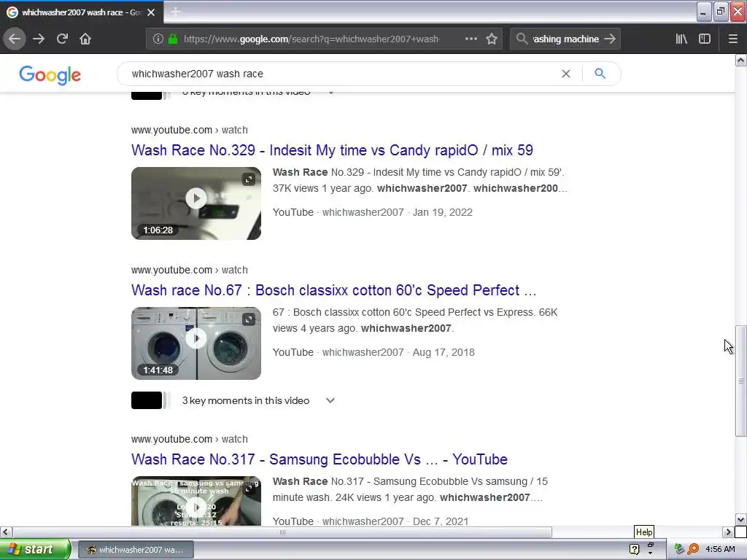This screenshot has width=747, height=560.
Task: Toggle the sidebar view icon
Action: click(x=705, y=39)
